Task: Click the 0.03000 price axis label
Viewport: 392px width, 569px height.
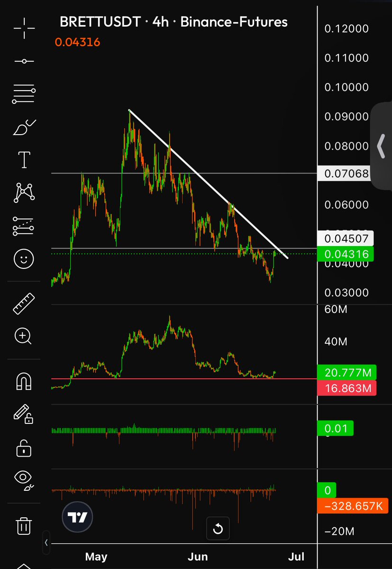Action: pos(346,293)
